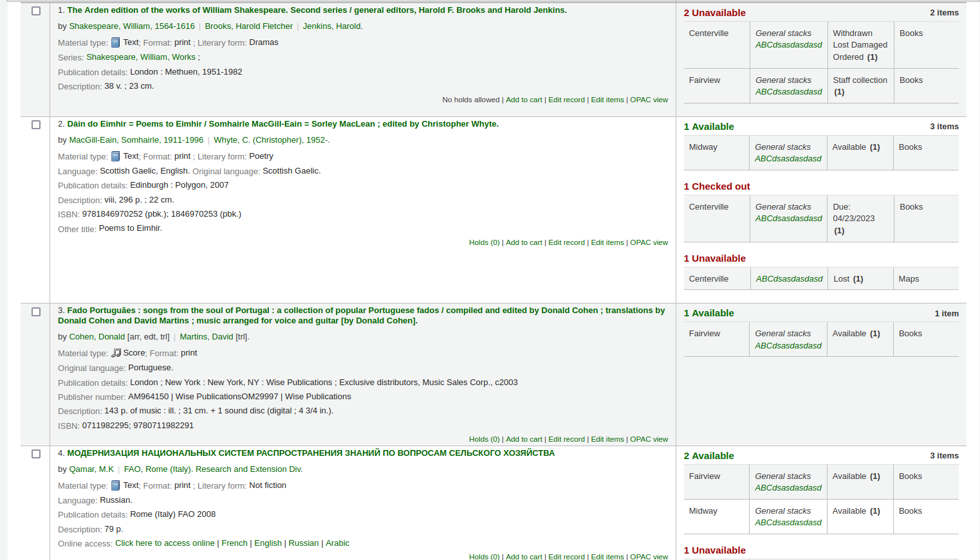Click Text book icon in Dàin do Eimhir
Screen dimensions: 980x560
[116, 156]
